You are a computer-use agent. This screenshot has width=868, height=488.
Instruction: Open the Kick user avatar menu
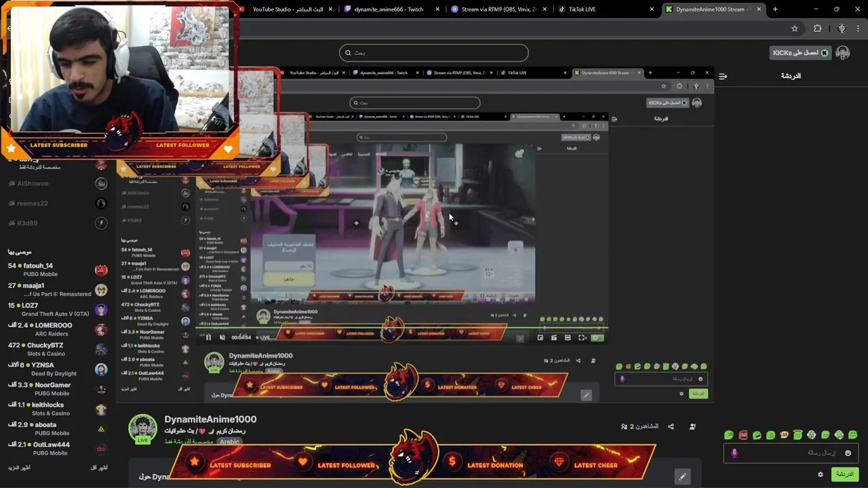(x=843, y=53)
